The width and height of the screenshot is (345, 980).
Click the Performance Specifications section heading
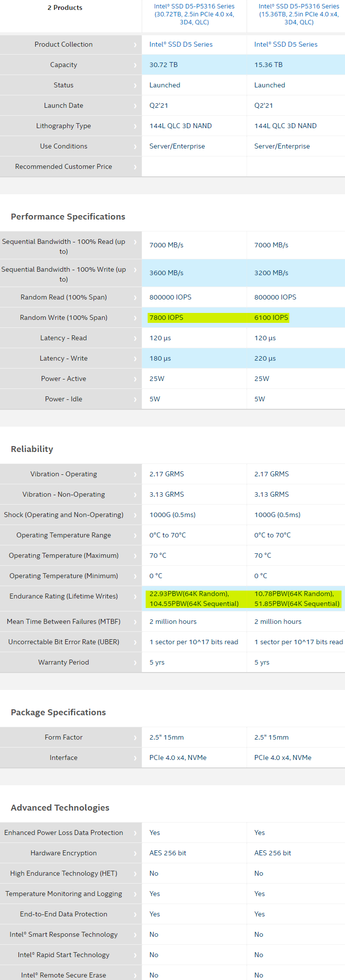pos(68,217)
